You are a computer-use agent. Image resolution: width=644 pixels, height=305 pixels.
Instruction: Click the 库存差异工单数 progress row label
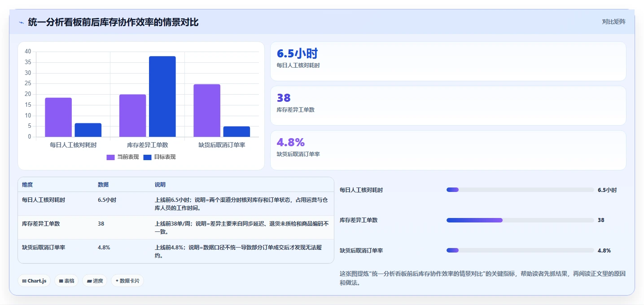tap(359, 220)
